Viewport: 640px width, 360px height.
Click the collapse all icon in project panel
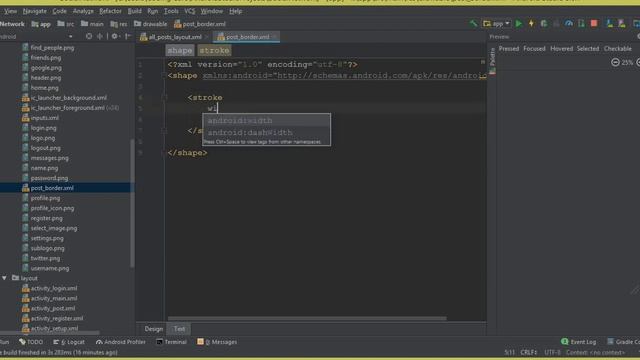pyautogui.click(x=100, y=36)
